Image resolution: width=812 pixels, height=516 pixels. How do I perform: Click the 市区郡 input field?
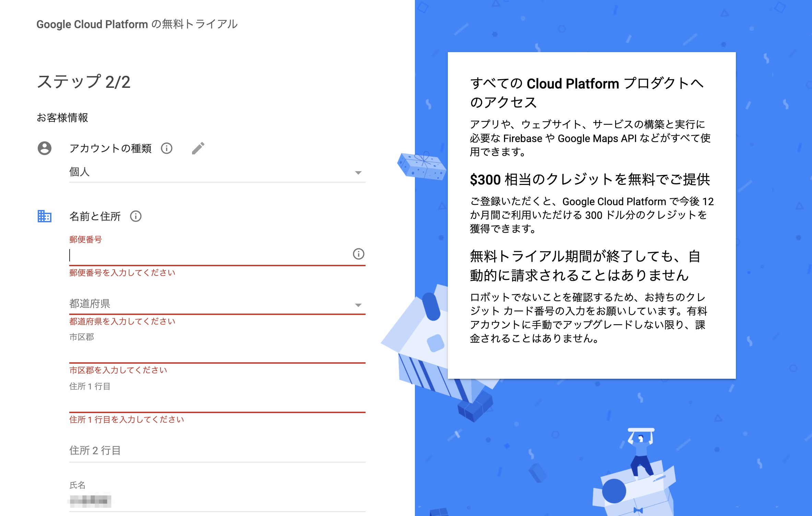click(x=217, y=353)
